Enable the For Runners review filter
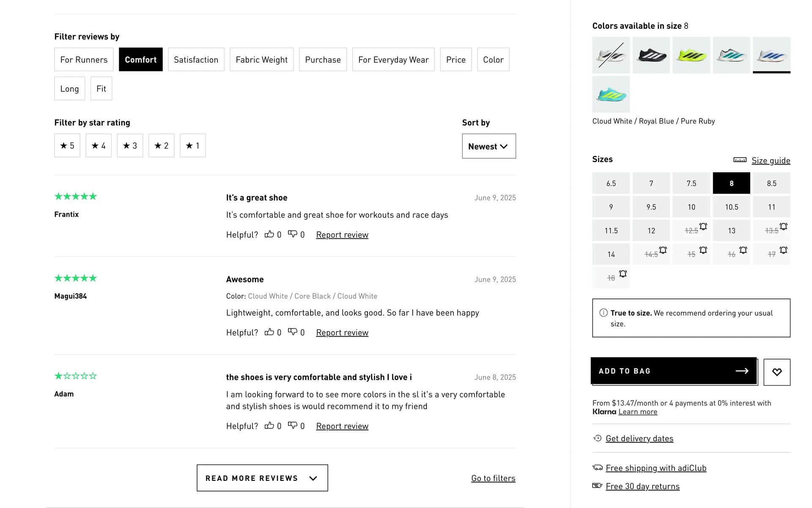 [84, 60]
